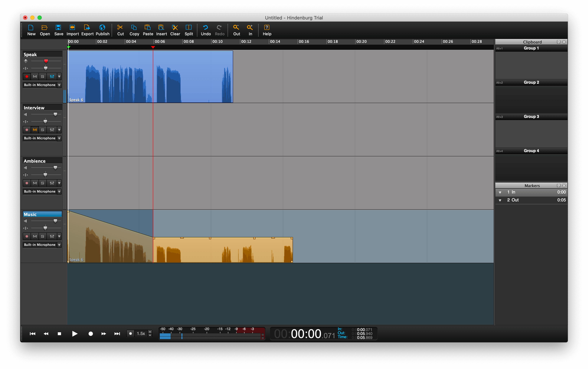Click the Paste icon
The width and height of the screenshot is (588, 369).
click(x=148, y=30)
